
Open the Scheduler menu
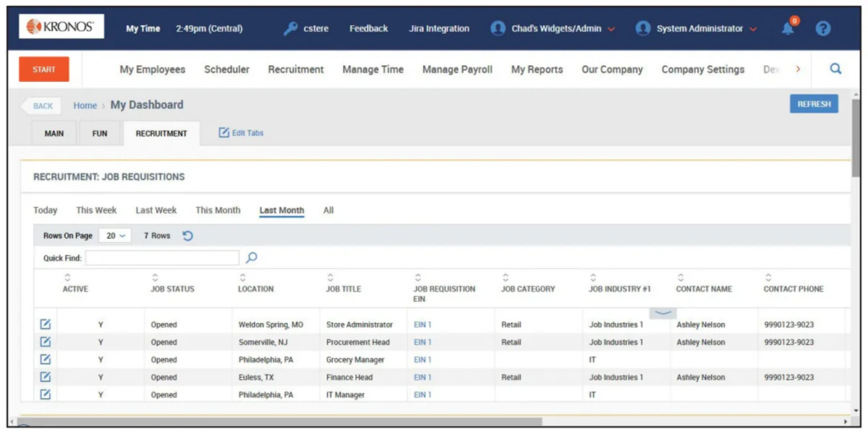[227, 69]
